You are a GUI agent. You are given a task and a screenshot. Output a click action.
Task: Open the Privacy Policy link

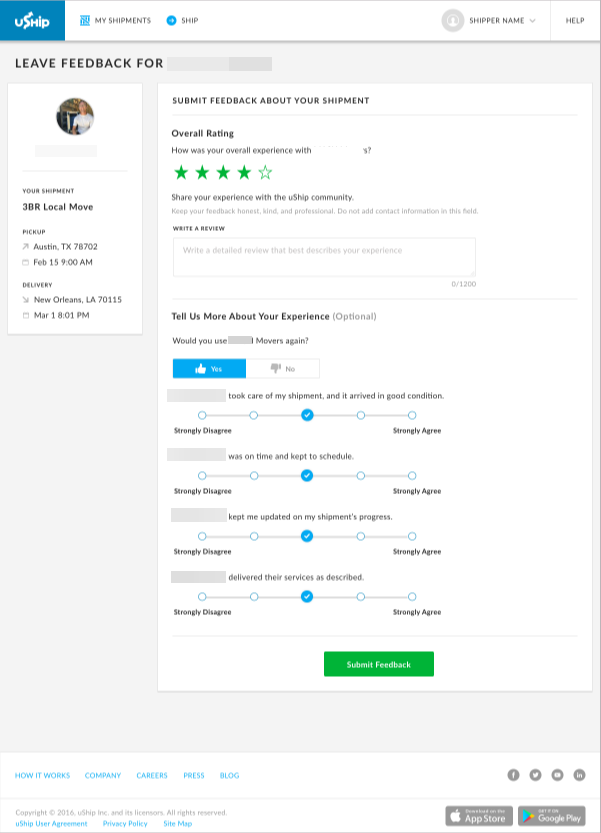tap(125, 823)
